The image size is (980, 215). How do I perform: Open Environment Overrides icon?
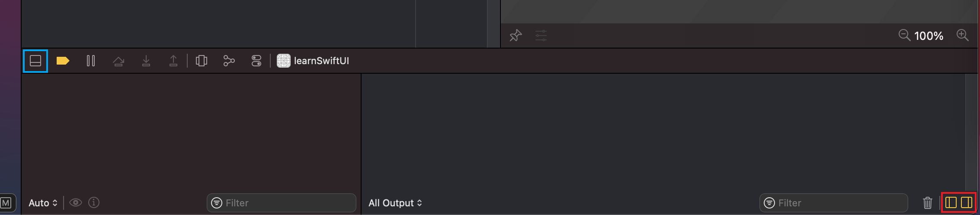tap(256, 61)
